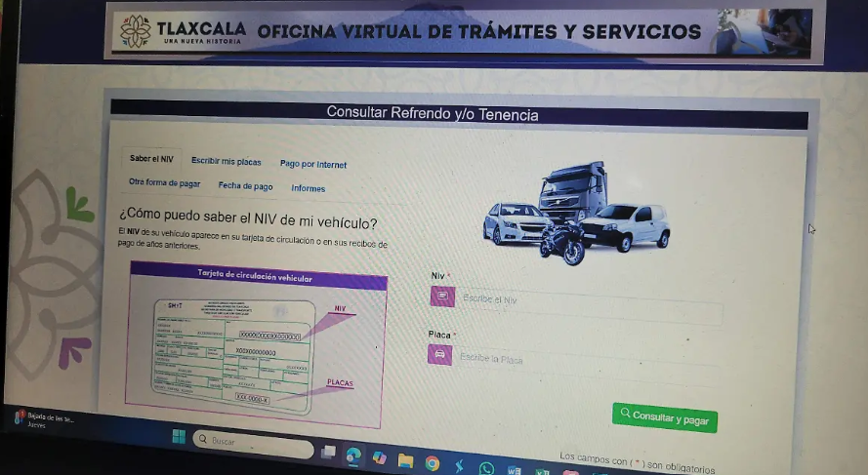Click the 'Los campos con (*) son obligatorios' note
The width and height of the screenshot is (868, 475).
pyautogui.click(x=637, y=463)
